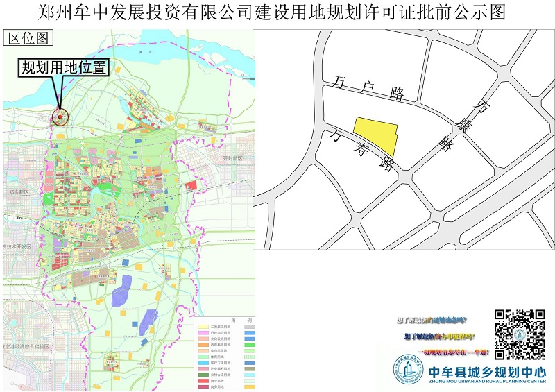Screen dimensions: 555x392
Task: Click the 中牟县城乡规划中心 text
Action: 487,371
